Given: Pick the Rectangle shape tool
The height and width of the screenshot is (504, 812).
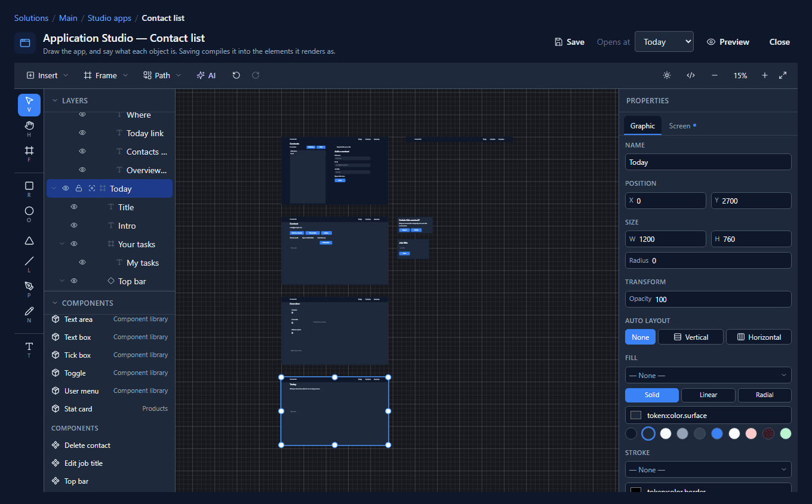Looking at the screenshot, I should [x=29, y=189].
